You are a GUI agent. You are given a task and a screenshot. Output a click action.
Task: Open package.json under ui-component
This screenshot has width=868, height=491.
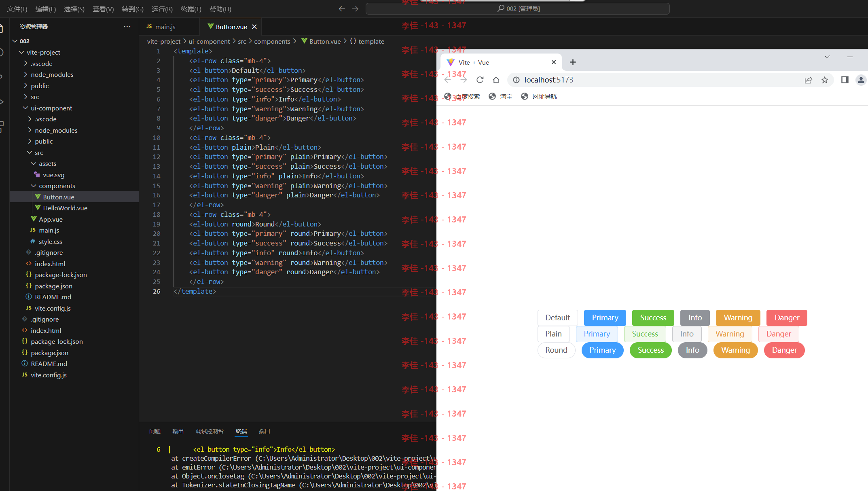click(74, 286)
